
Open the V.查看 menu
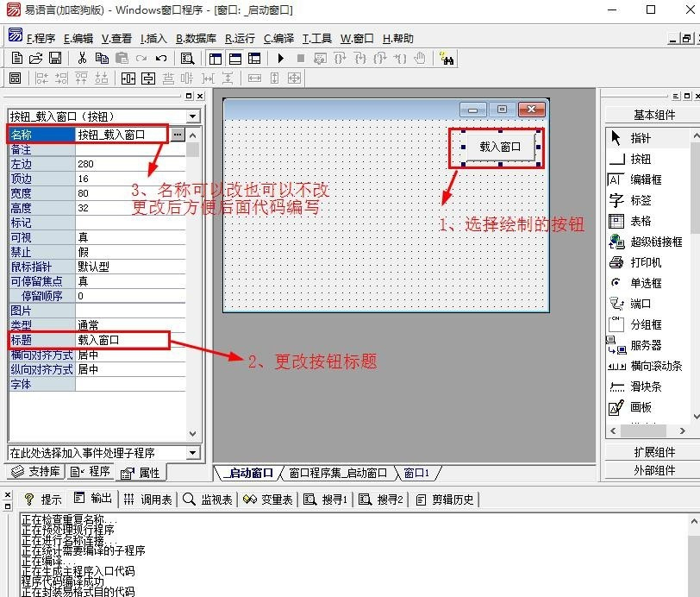[116, 39]
